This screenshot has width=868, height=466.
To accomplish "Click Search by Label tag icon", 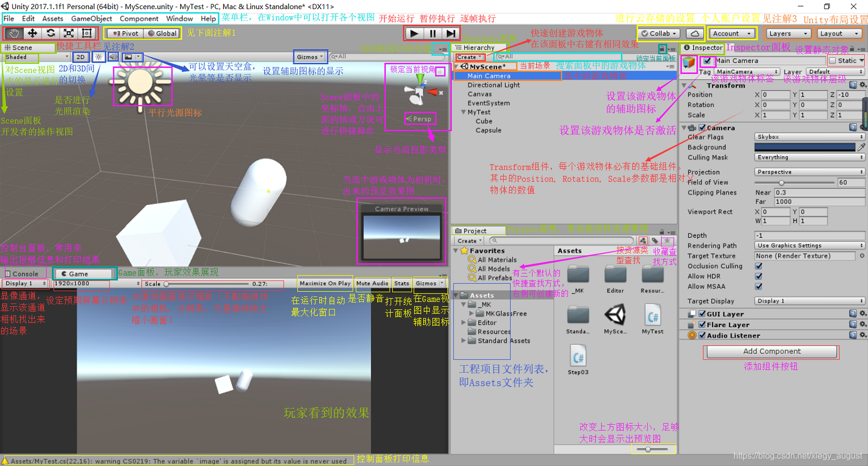I will [x=655, y=241].
